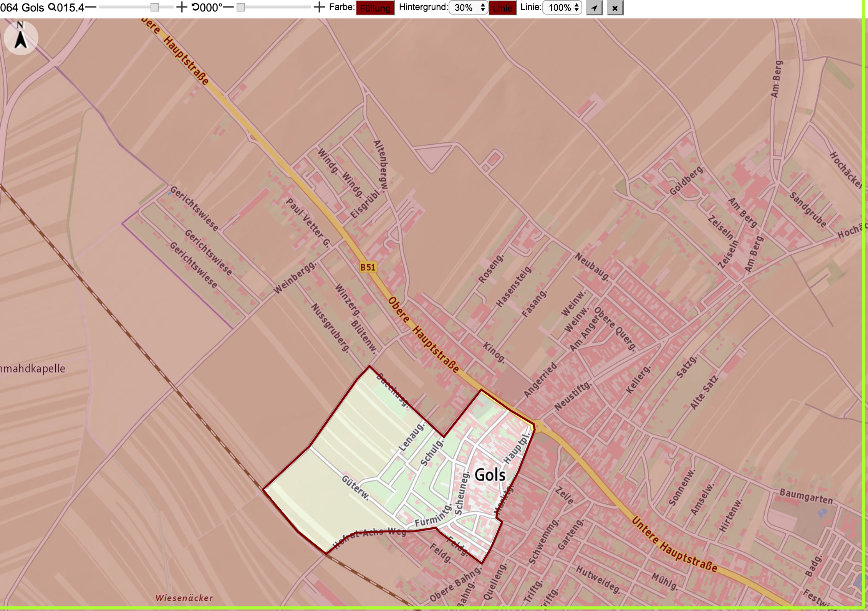Decrease zoom with the minus icon
Screen dimensions: 868x611
click(x=91, y=7)
